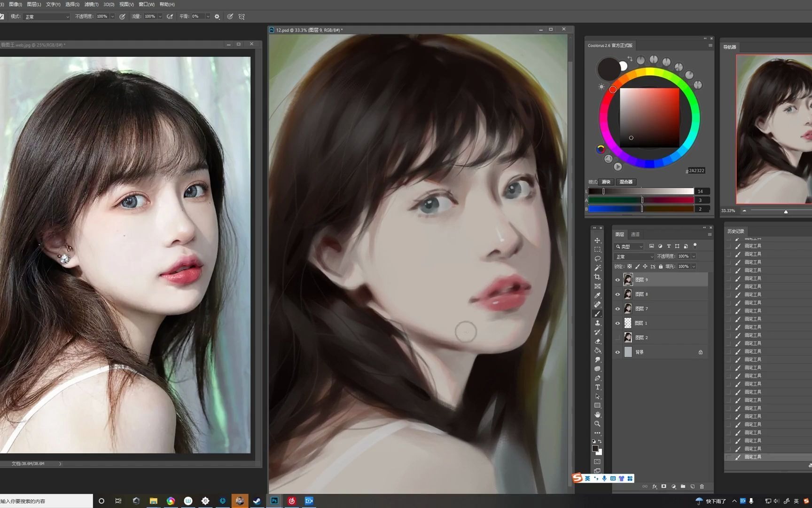Click the Coolorus L lightness slider
The image size is (812, 508).
(x=641, y=191)
